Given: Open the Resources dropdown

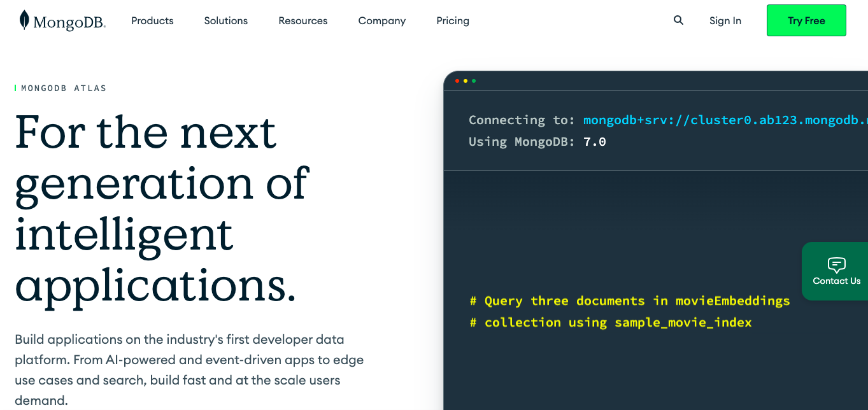Looking at the screenshot, I should click(303, 20).
